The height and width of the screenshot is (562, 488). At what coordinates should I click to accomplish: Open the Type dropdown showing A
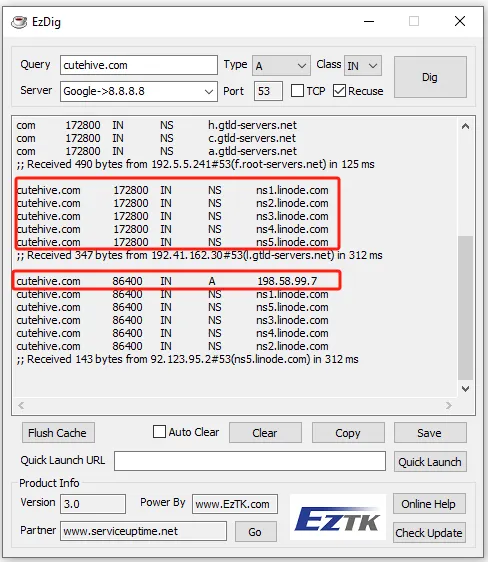(281, 66)
